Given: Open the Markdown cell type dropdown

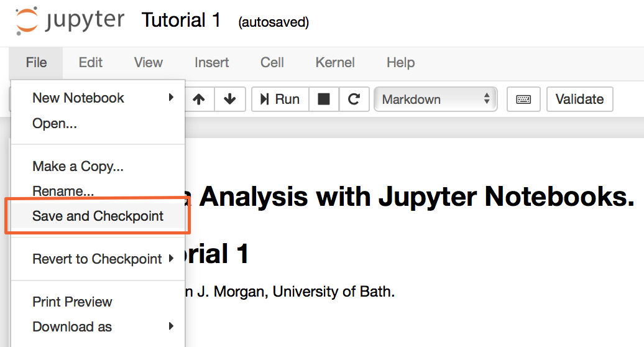Looking at the screenshot, I should (436, 99).
